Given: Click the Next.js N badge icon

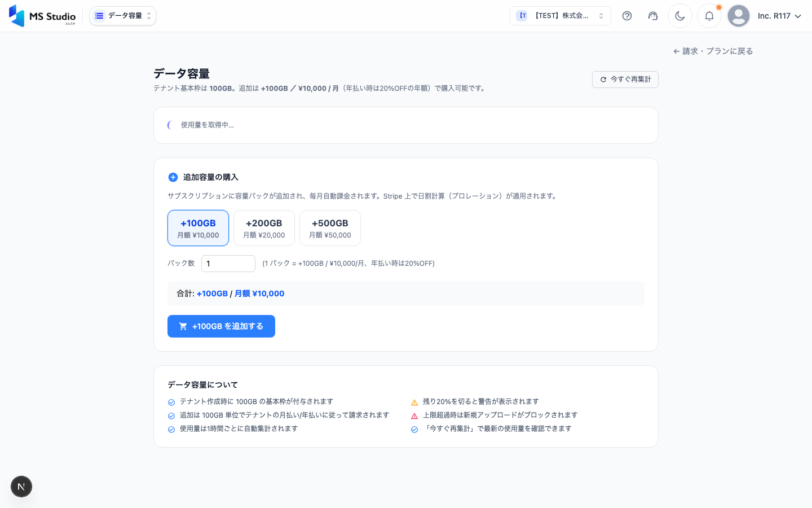Looking at the screenshot, I should point(21,487).
